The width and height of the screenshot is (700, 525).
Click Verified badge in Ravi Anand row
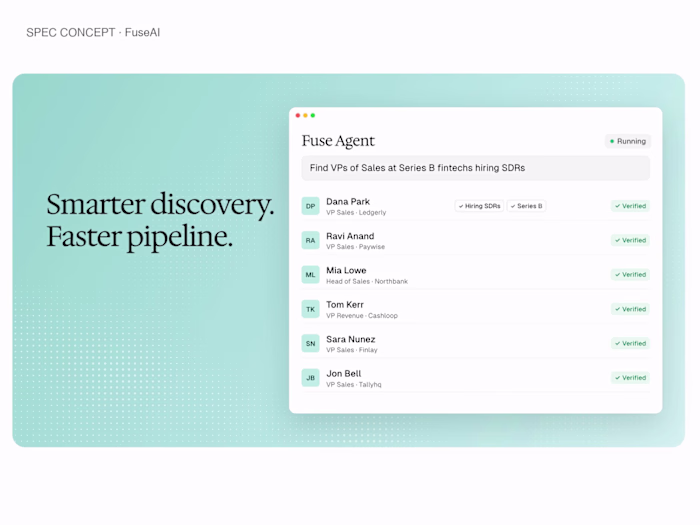[630, 240]
